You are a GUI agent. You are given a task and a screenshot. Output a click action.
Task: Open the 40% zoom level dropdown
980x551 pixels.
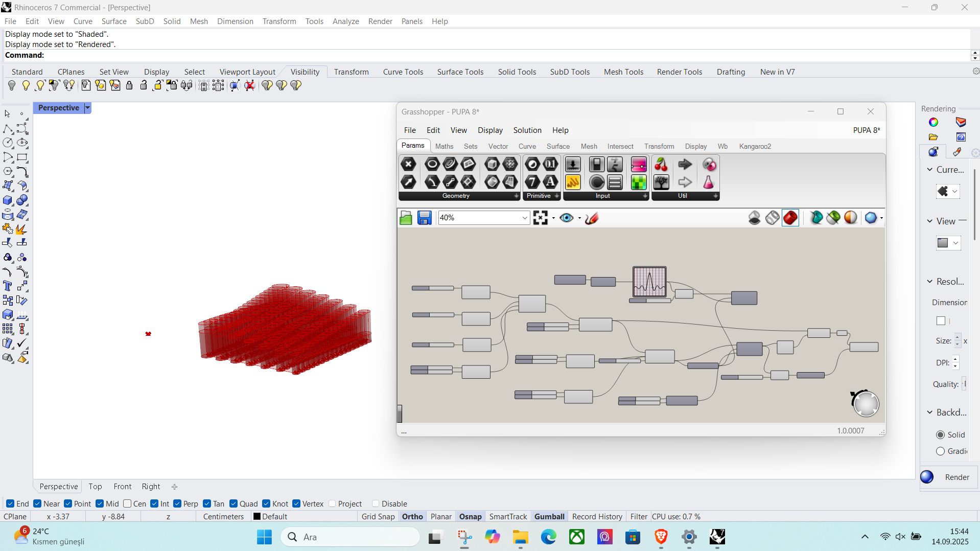524,218
